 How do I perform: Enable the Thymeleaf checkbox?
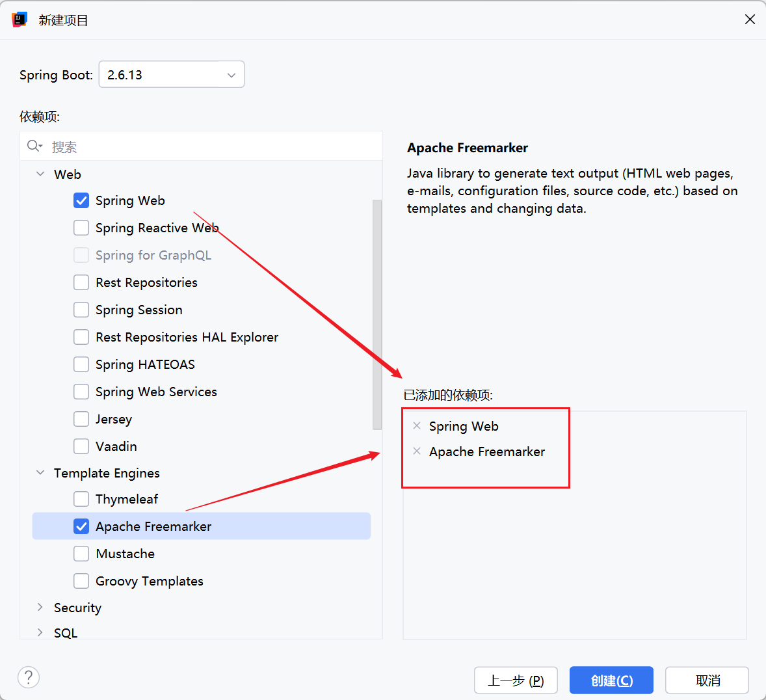coord(81,499)
